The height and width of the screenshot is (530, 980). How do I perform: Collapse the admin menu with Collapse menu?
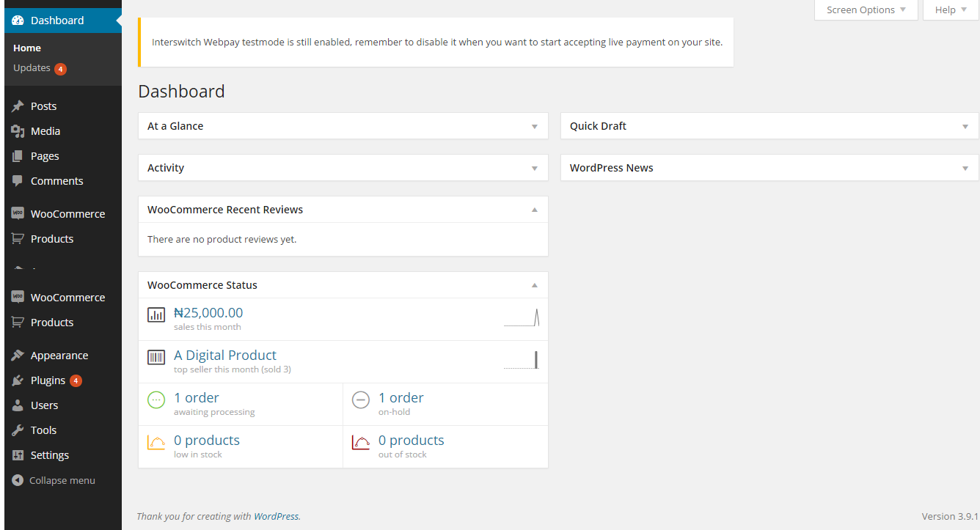pyautogui.click(x=54, y=481)
